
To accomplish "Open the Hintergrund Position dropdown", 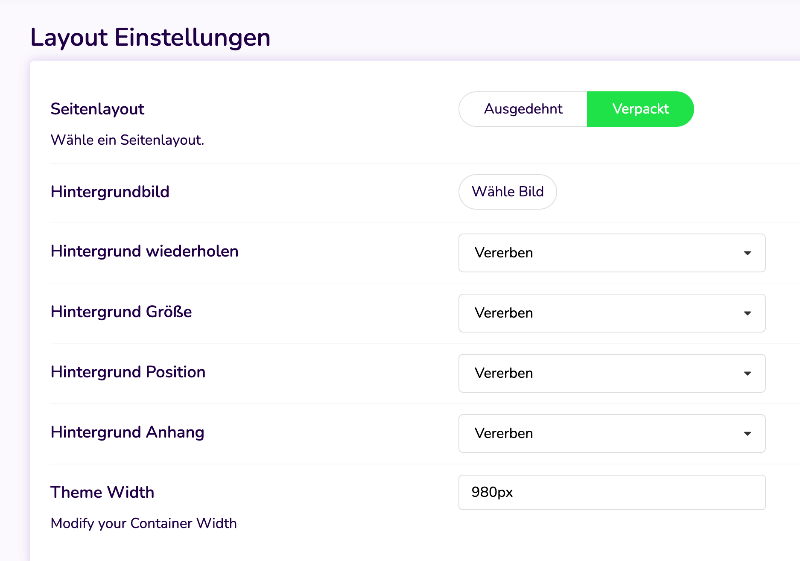I will click(612, 373).
